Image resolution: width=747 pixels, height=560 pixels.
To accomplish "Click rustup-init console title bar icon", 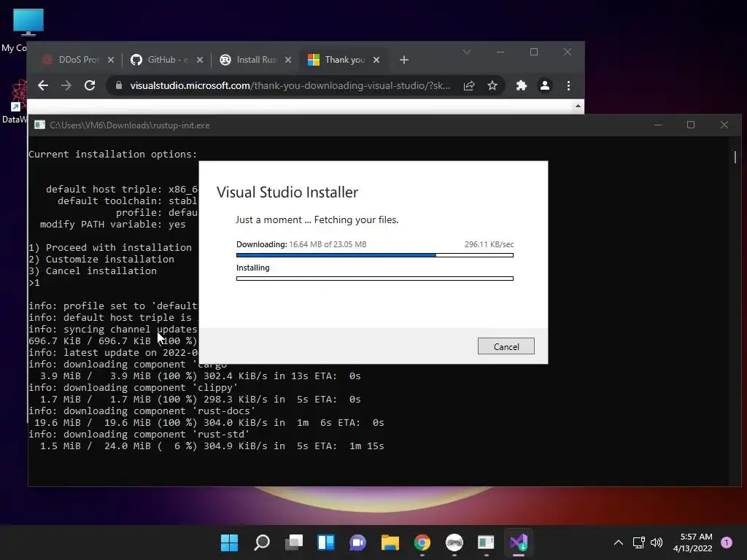I will tap(39, 125).
